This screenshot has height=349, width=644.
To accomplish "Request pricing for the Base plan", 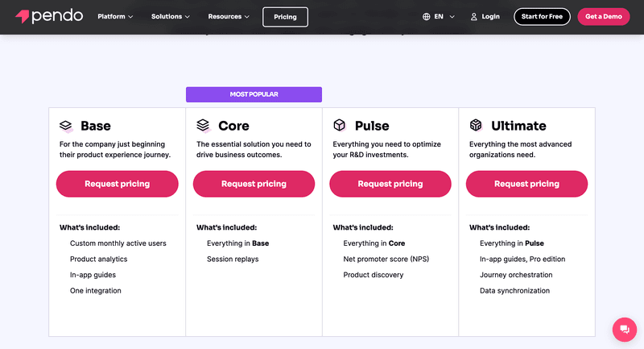I will coord(118,184).
